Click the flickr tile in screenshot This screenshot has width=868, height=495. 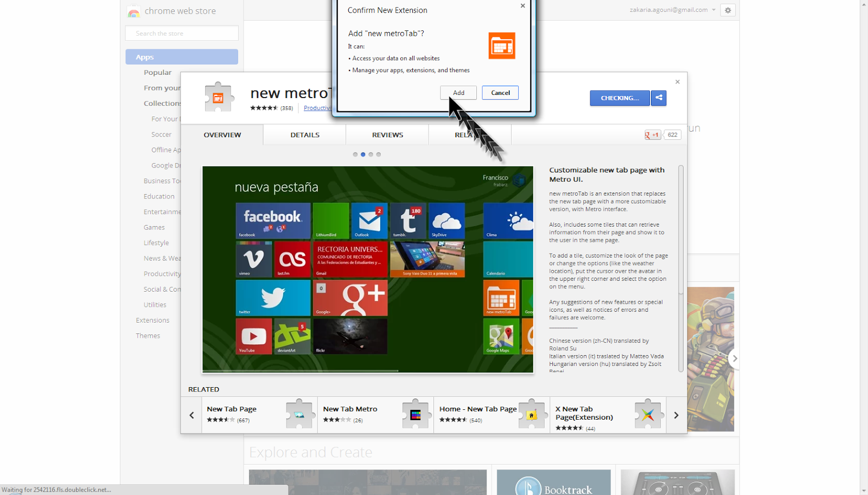click(350, 336)
